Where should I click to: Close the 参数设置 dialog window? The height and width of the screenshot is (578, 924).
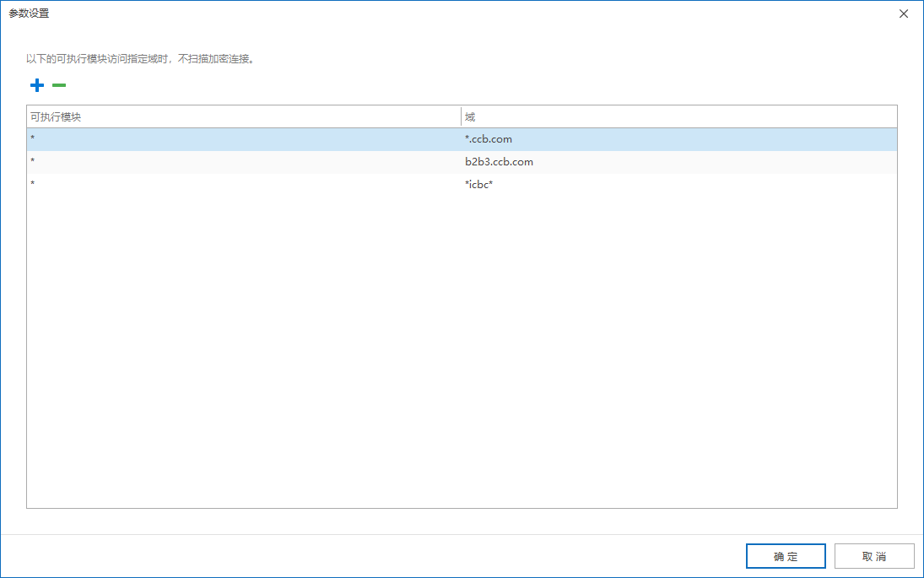904,14
